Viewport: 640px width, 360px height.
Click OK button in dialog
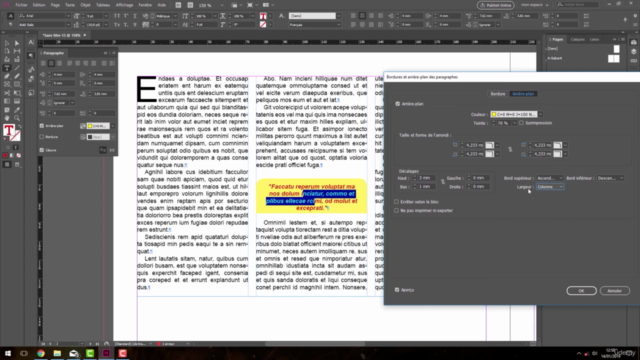pyautogui.click(x=581, y=291)
